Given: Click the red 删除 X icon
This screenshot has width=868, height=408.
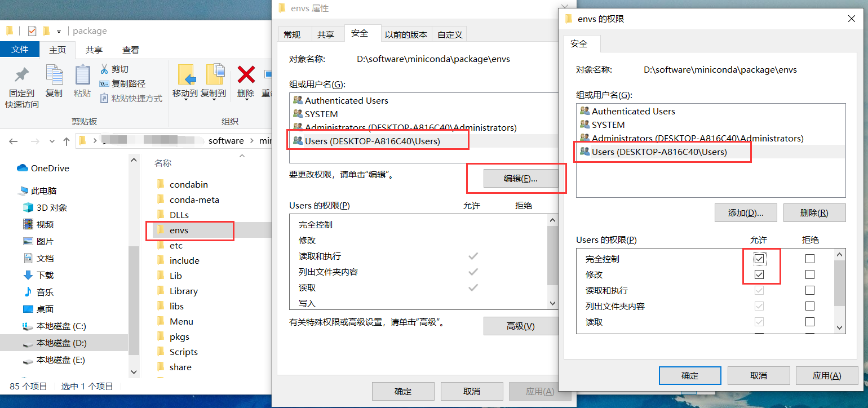Looking at the screenshot, I should [246, 74].
